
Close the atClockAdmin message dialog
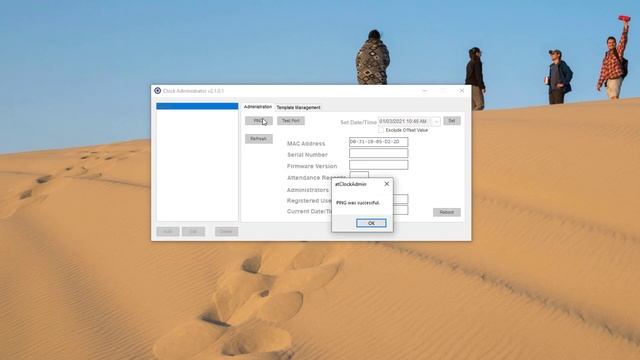(x=387, y=184)
